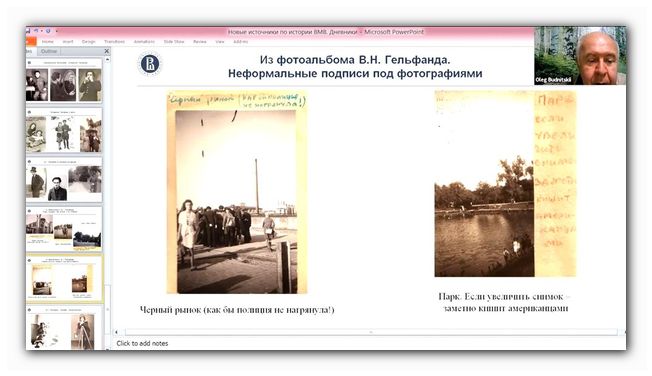Open the Design ribbon tab
This screenshot has height=376, width=652.
tap(88, 42)
